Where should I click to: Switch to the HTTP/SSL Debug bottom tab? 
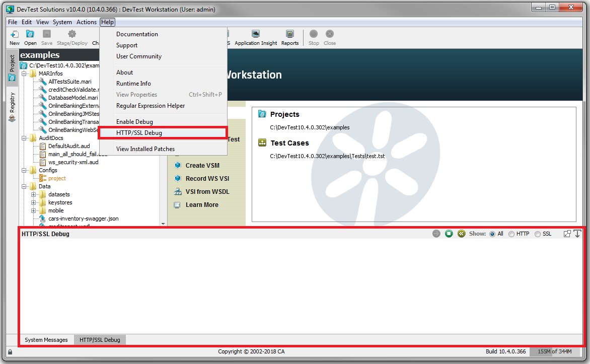click(100, 339)
